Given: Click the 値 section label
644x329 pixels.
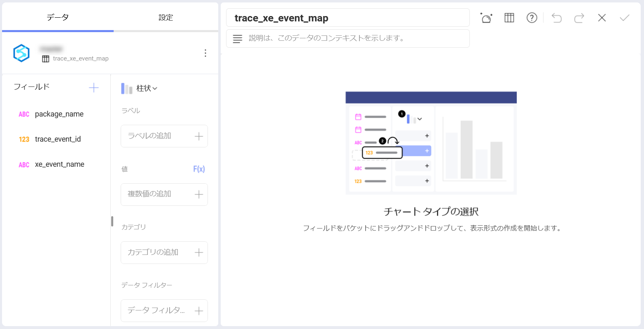Looking at the screenshot, I should click(x=124, y=169).
